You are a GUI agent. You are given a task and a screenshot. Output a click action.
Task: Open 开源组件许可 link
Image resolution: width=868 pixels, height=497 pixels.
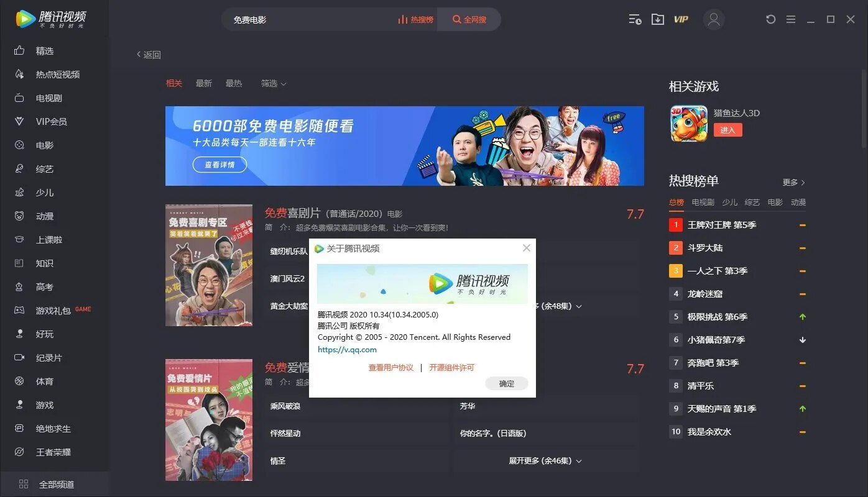(x=452, y=367)
